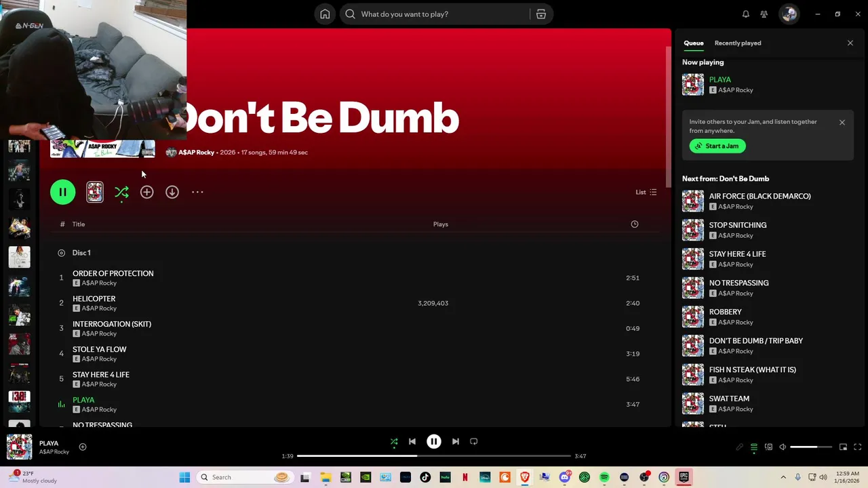Screen dimensions: 868x488
Task: Skip to previous track
Action: (412, 442)
